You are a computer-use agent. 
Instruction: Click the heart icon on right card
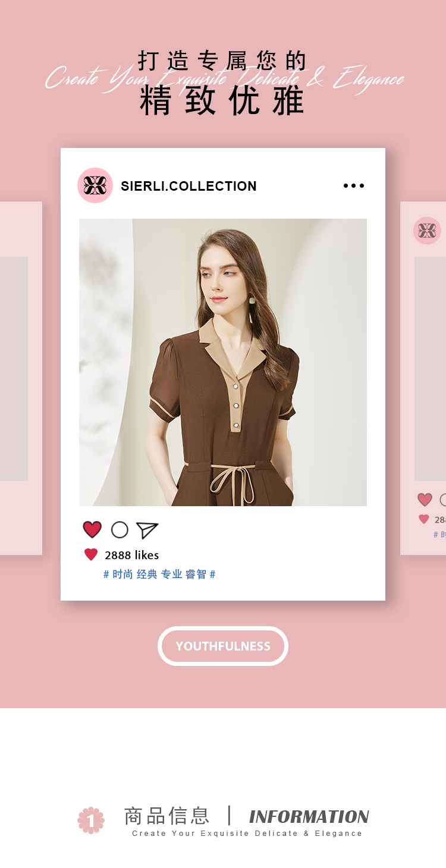pyautogui.click(x=425, y=500)
